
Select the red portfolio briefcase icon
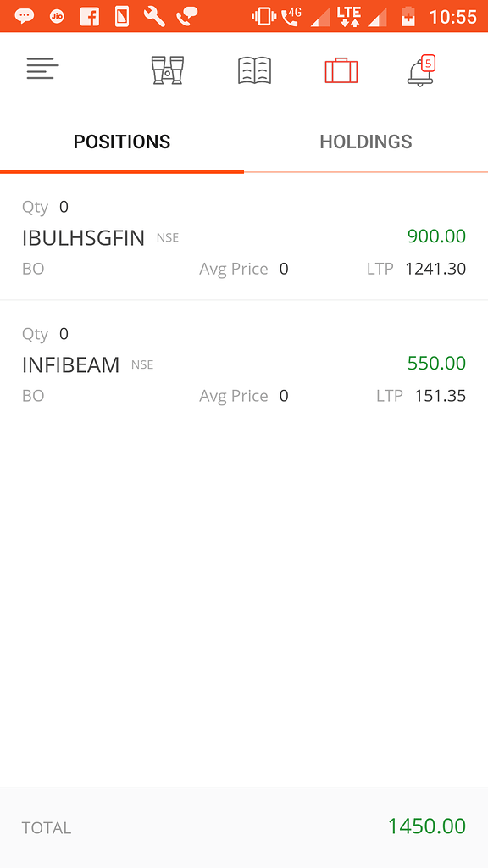point(341,70)
